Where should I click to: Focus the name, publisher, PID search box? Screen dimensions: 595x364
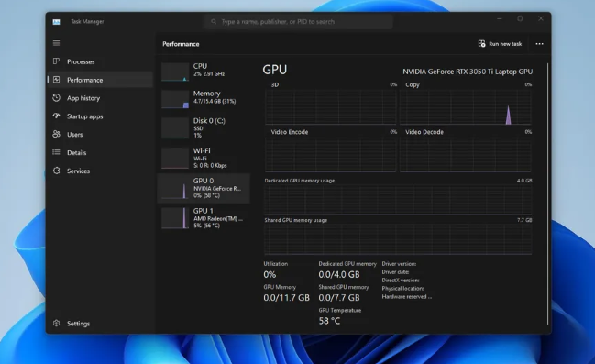(x=298, y=22)
